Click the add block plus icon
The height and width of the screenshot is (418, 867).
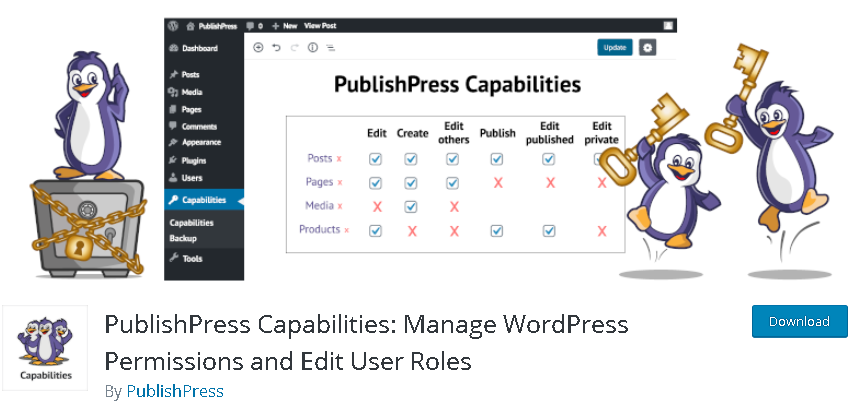pyautogui.click(x=258, y=48)
